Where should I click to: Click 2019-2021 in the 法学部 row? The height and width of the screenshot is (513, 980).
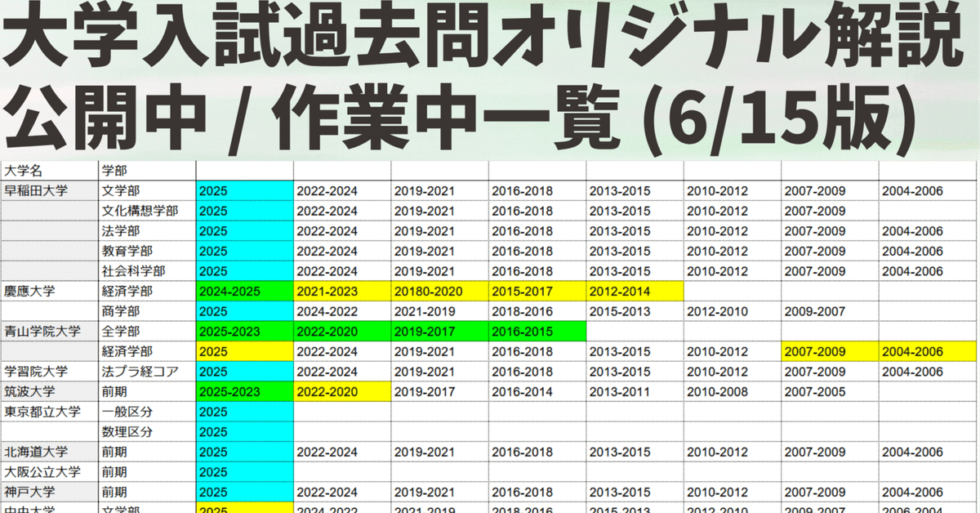point(439,231)
